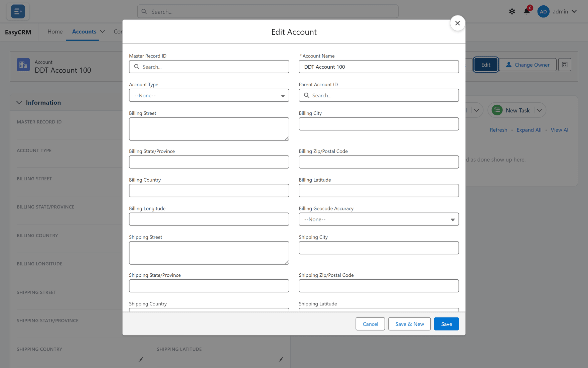Image resolution: width=588 pixels, height=368 pixels.
Task: Click the Refresh link
Action: tap(498, 130)
